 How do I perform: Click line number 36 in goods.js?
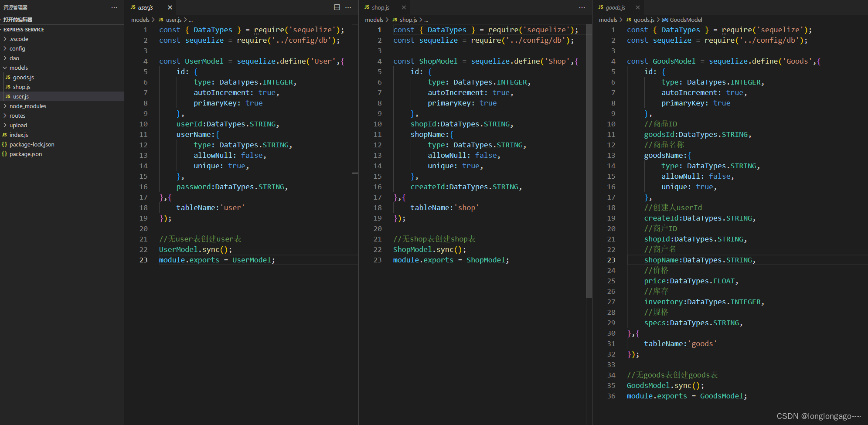[611, 396]
